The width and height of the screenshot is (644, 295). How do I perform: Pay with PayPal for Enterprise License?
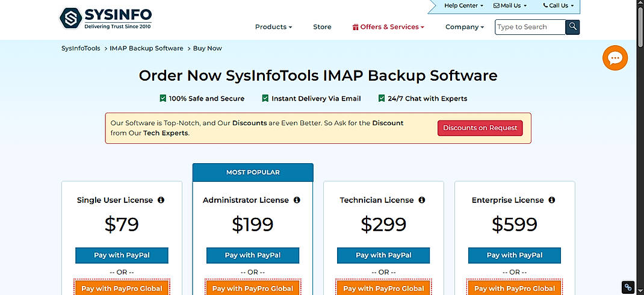[514, 255]
